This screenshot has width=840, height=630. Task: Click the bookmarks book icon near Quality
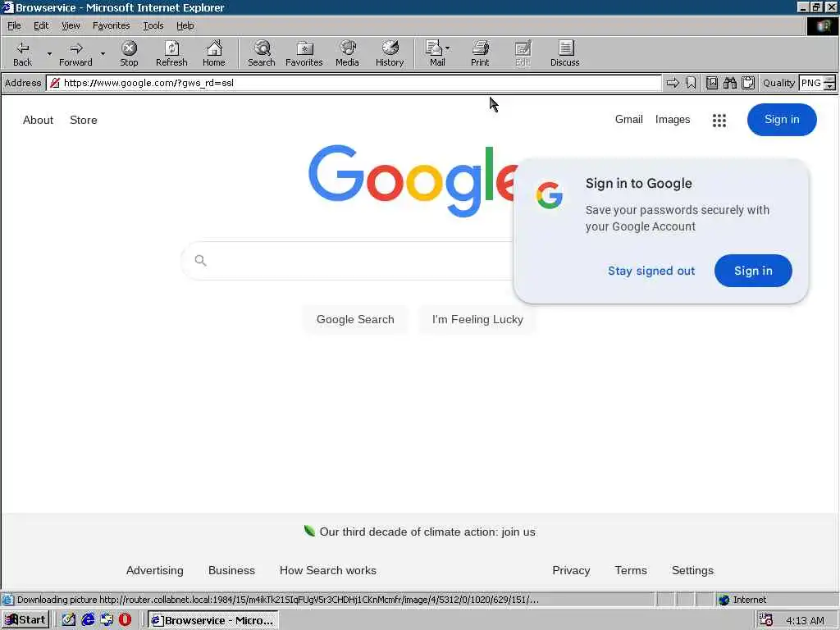pyautogui.click(x=712, y=83)
